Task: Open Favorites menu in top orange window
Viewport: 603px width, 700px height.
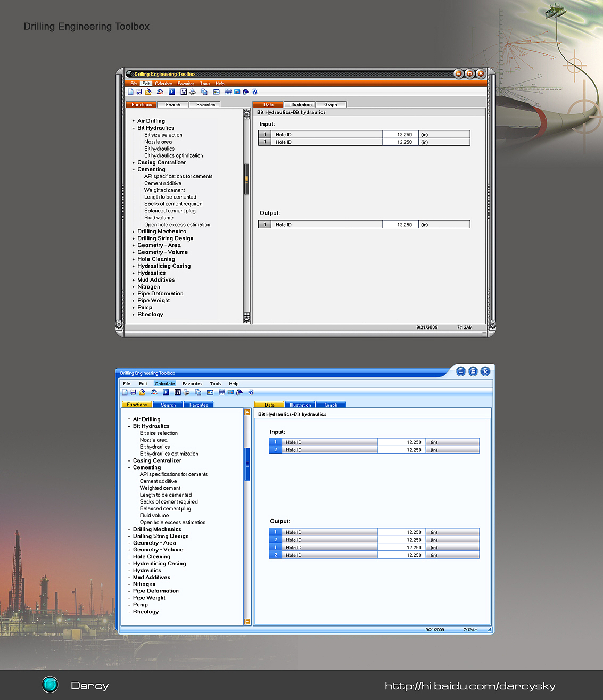Action: point(186,84)
